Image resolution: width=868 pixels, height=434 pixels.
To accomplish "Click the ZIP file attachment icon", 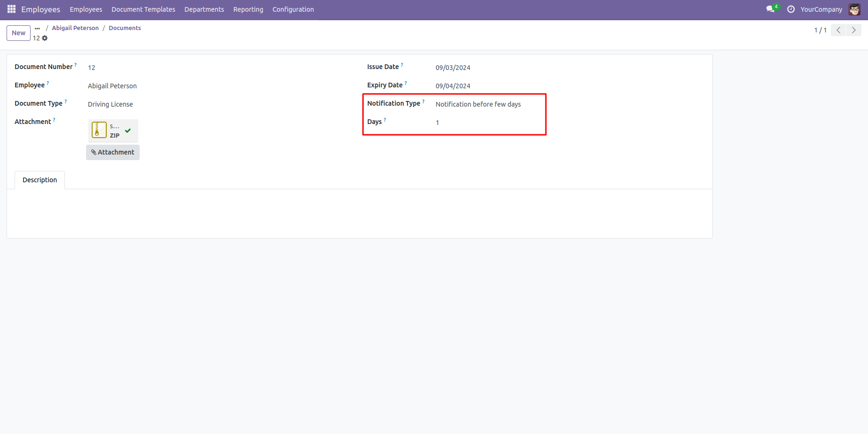I will [99, 130].
